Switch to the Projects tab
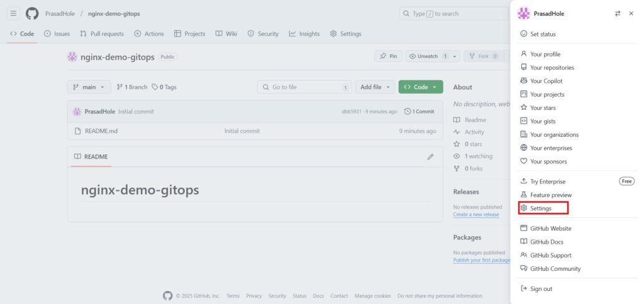This screenshot has height=304, width=644. 189,34
